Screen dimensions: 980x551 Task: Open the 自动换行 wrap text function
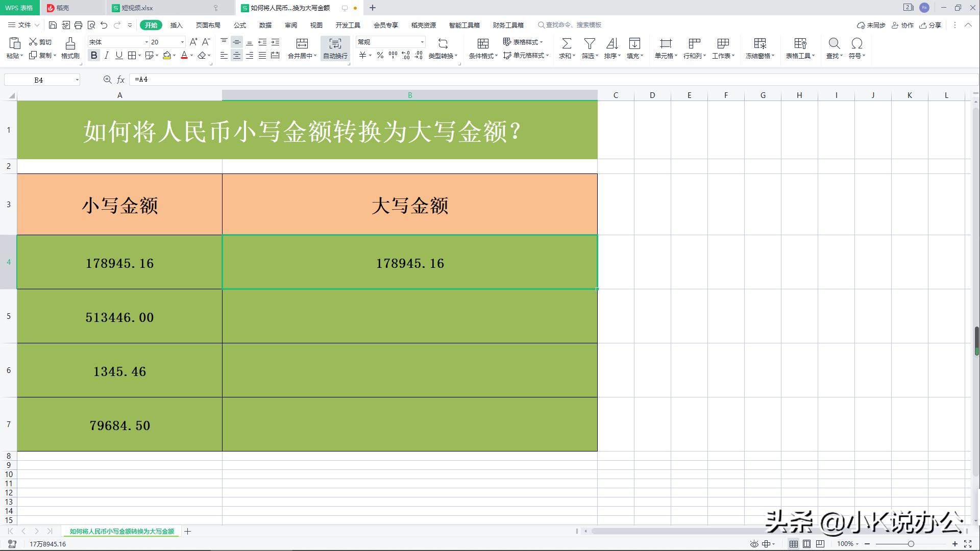pos(334,47)
